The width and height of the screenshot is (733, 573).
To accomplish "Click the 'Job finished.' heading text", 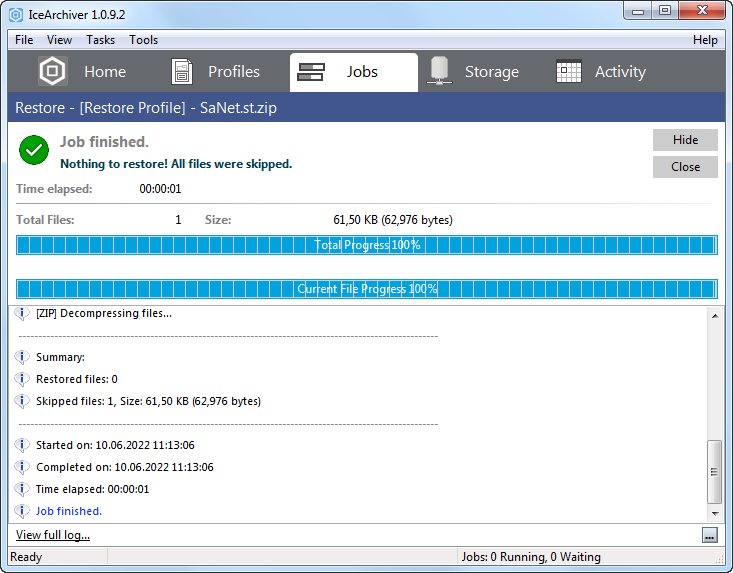I will click(x=104, y=142).
